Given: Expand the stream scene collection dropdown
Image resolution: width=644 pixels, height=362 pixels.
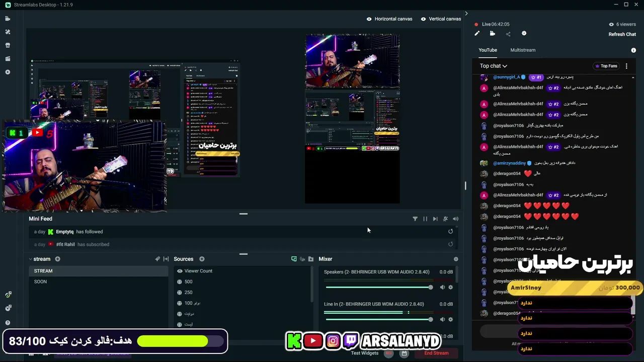Looking at the screenshot, I should click(30, 259).
